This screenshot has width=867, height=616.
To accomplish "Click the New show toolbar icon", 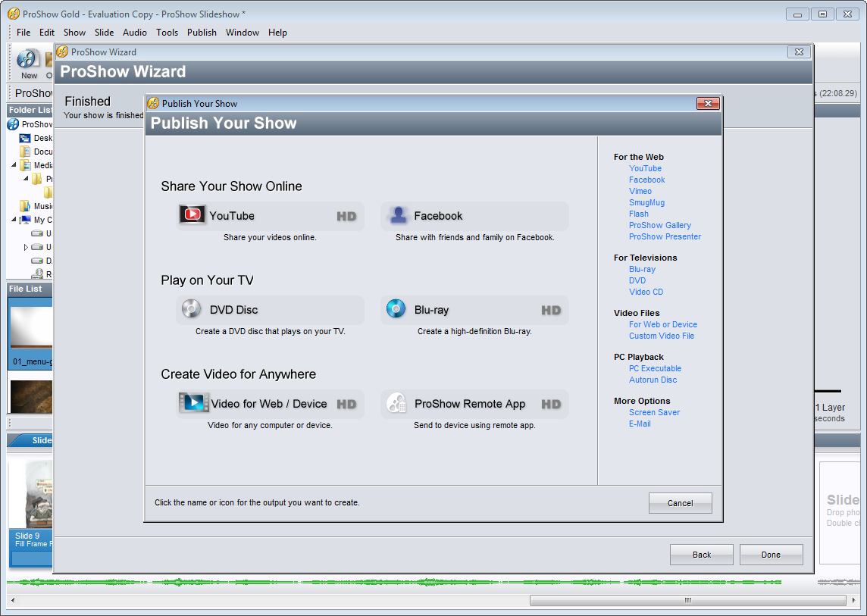I will pyautogui.click(x=28, y=60).
